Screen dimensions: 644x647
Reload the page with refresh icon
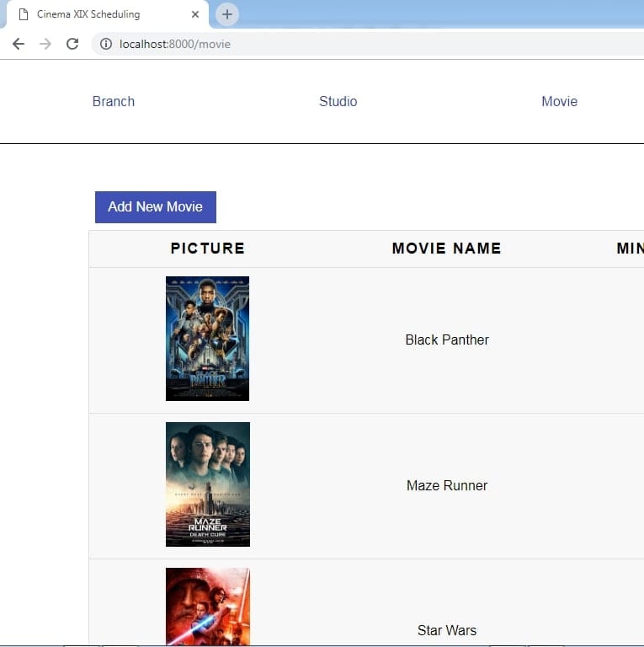click(x=72, y=44)
